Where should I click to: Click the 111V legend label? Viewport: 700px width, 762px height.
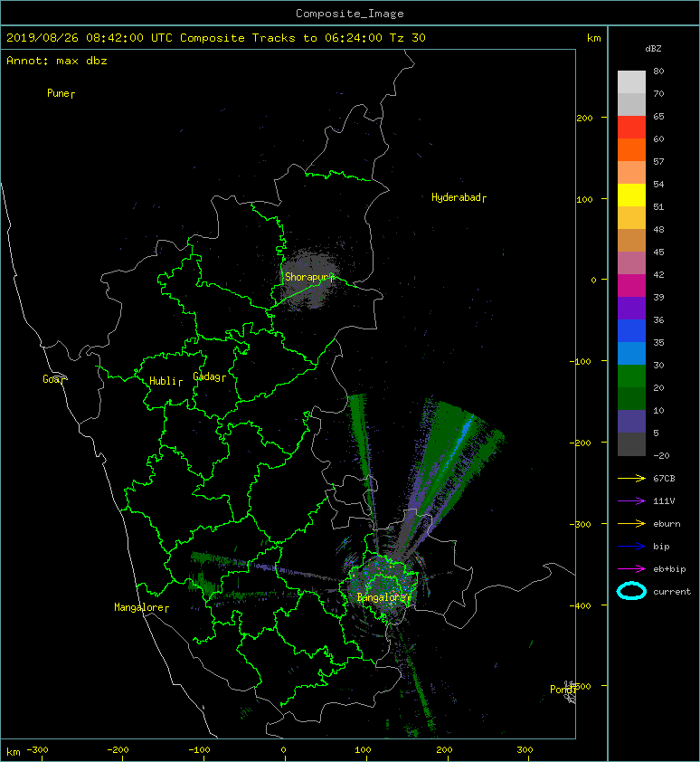click(664, 501)
